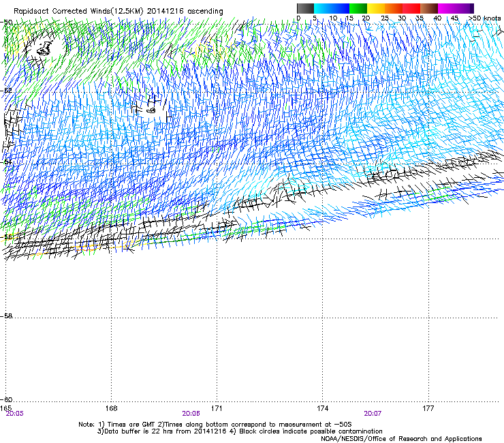Click the longitude label '174'

pyautogui.click(x=322, y=408)
